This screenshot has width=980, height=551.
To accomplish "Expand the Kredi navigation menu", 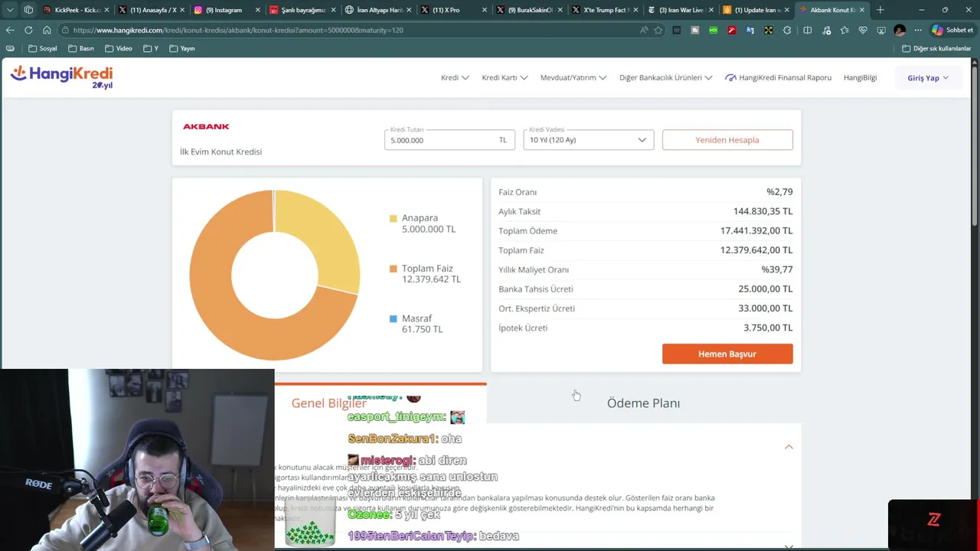I will click(x=455, y=77).
